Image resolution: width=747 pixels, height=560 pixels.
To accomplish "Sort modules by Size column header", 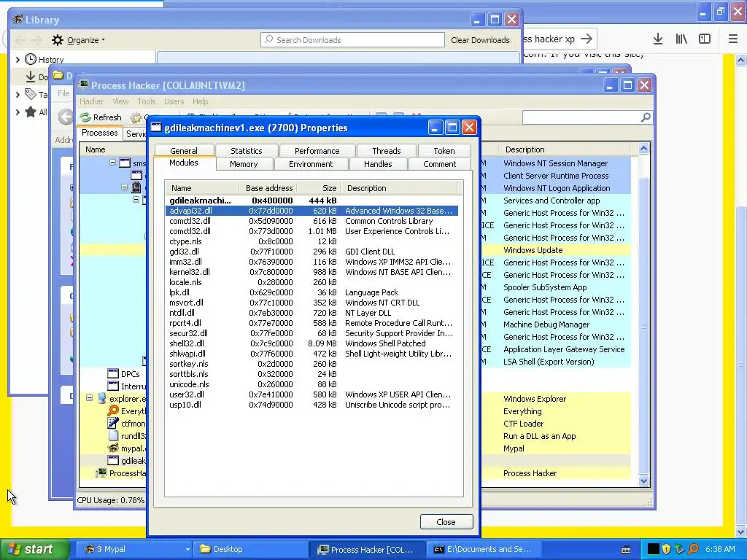I will click(x=318, y=188).
